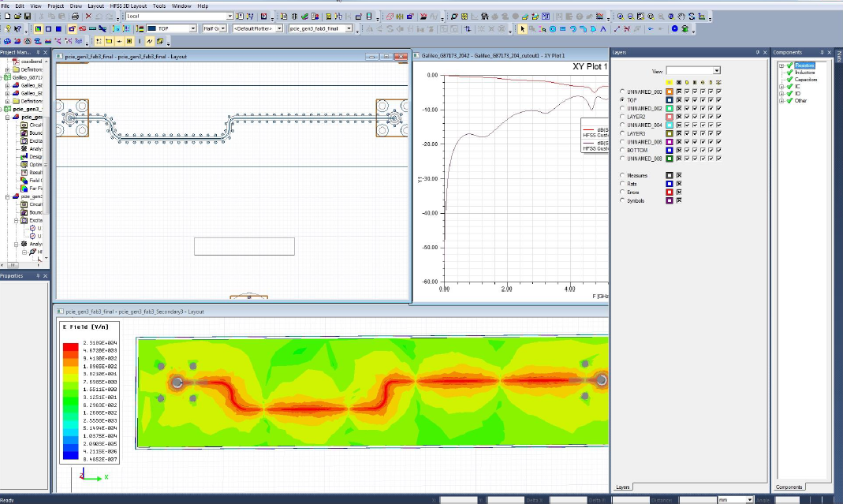The width and height of the screenshot is (843, 504).
Task: Select the LAYER2 radio button
Action: pyautogui.click(x=623, y=117)
